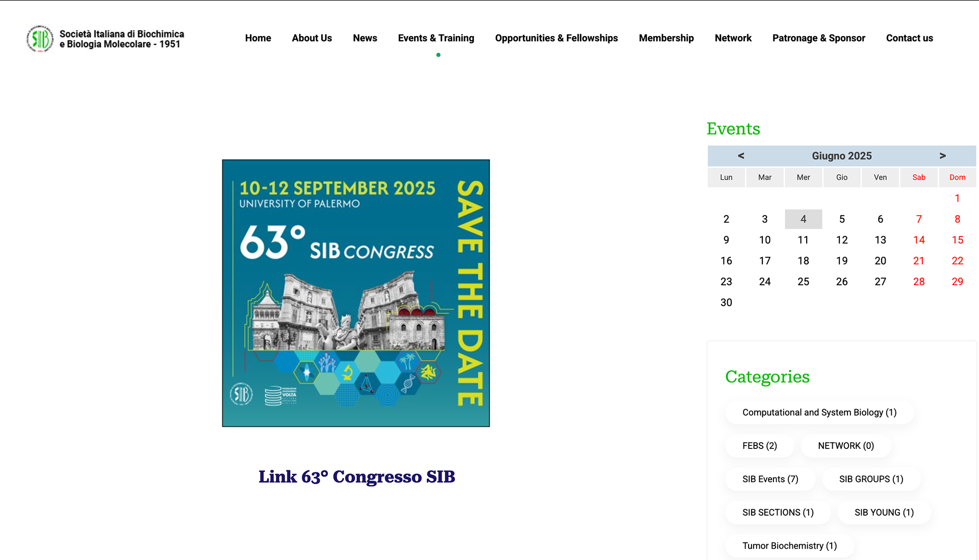Select Sunday 22 in June calendar
979x560 pixels.
[958, 261]
